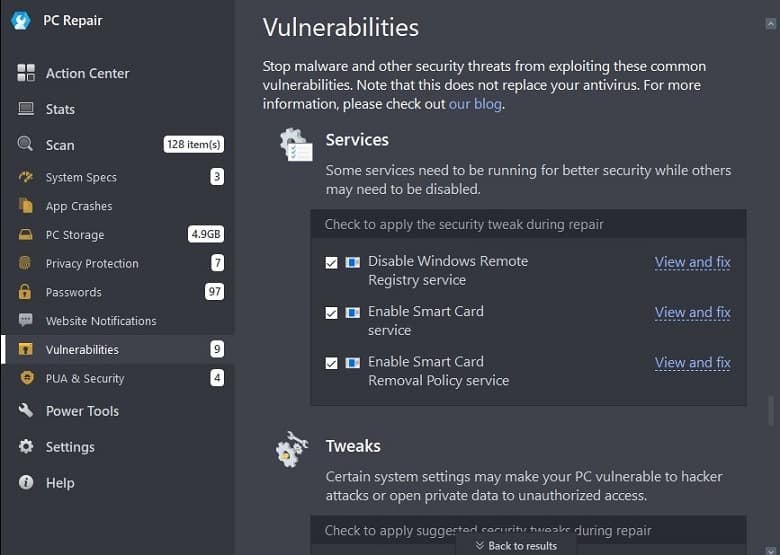
Task: Open Passwords padlock icon
Action: coord(25,291)
